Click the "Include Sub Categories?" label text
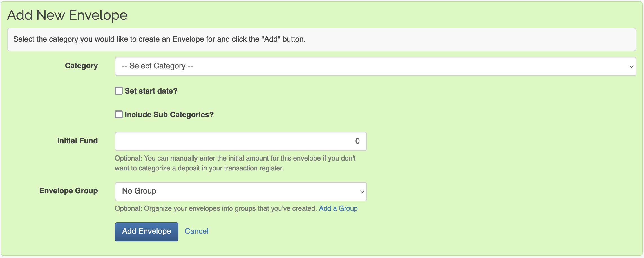This screenshot has width=644, height=258. tap(169, 115)
